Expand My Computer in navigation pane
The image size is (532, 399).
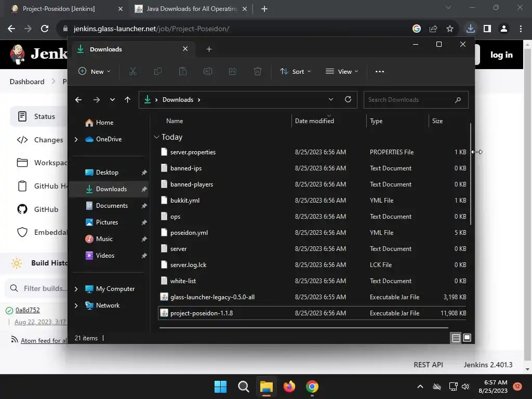click(x=76, y=289)
